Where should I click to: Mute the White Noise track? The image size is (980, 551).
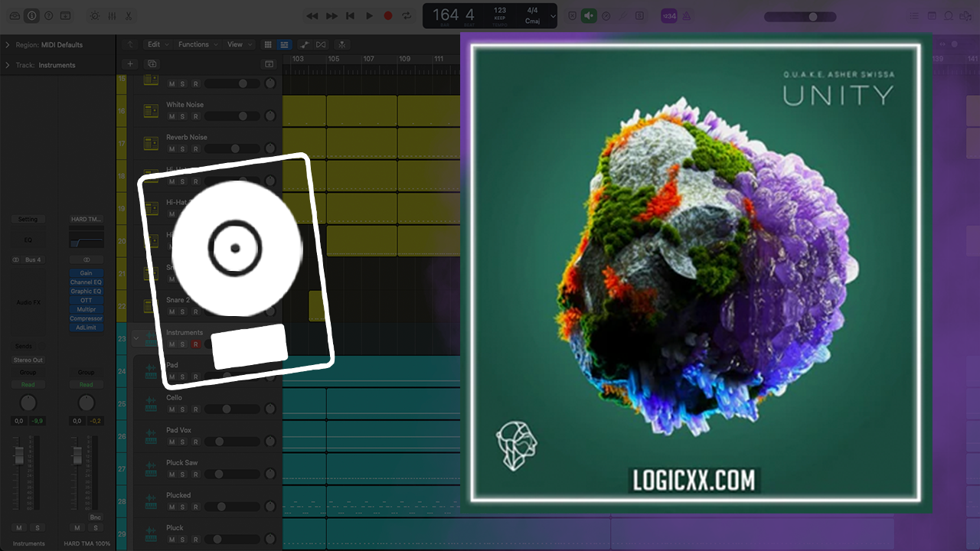pyautogui.click(x=171, y=116)
